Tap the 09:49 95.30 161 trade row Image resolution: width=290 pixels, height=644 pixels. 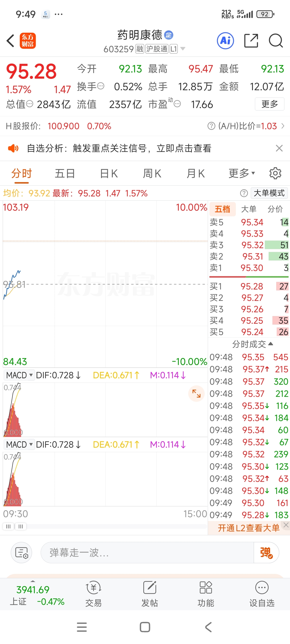(249, 503)
